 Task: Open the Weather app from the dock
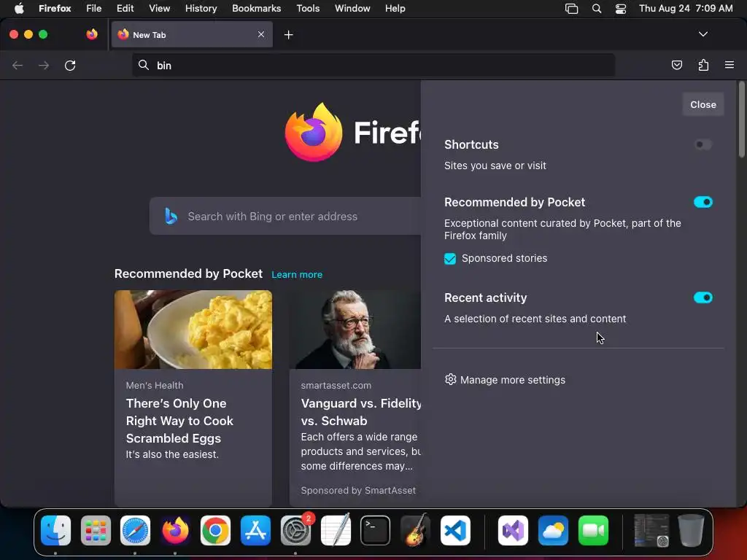(553, 530)
